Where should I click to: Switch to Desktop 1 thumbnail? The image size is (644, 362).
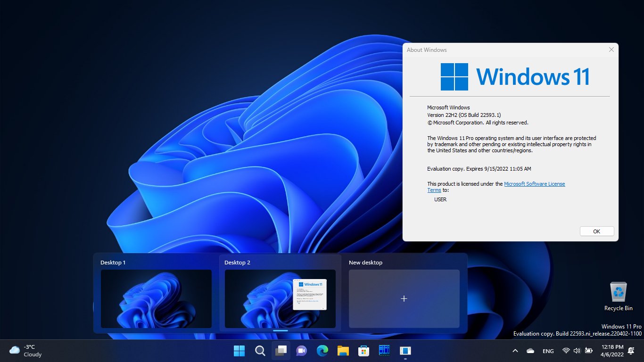point(156,299)
